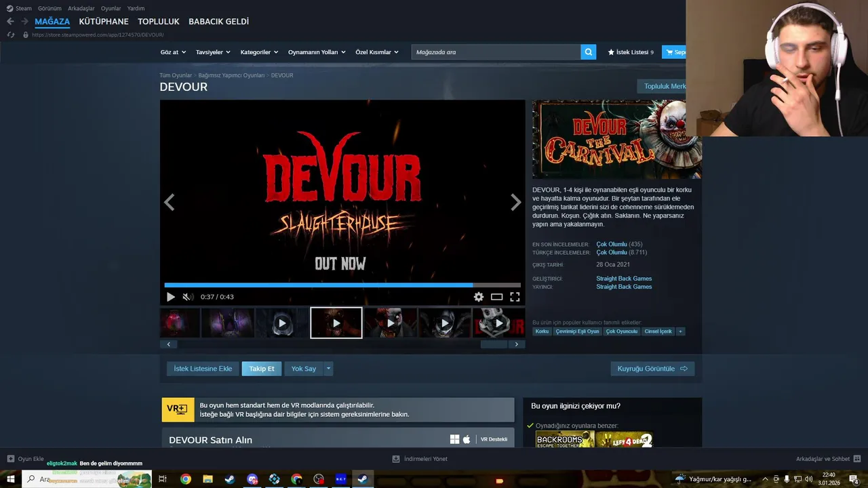Switch to TOPLULUK tab
The height and width of the screenshot is (488, 868).
159,22
